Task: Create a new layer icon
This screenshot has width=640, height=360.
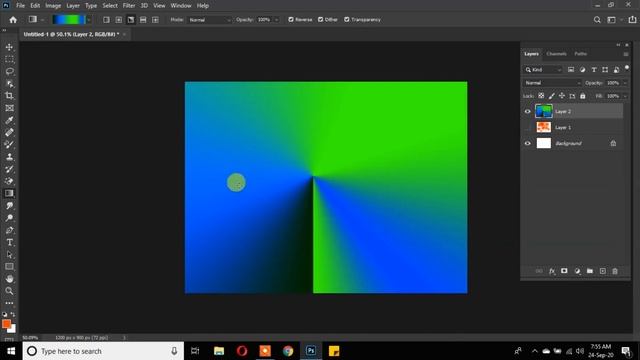Action: click(602, 271)
